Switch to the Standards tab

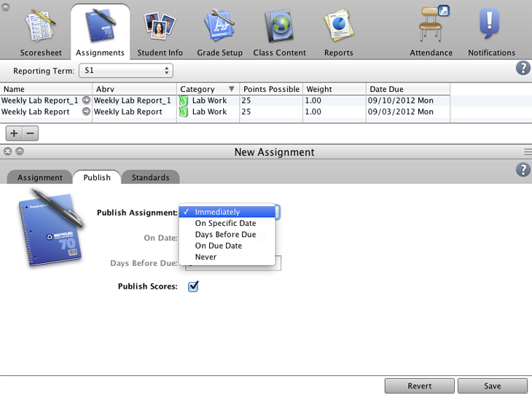(x=150, y=177)
